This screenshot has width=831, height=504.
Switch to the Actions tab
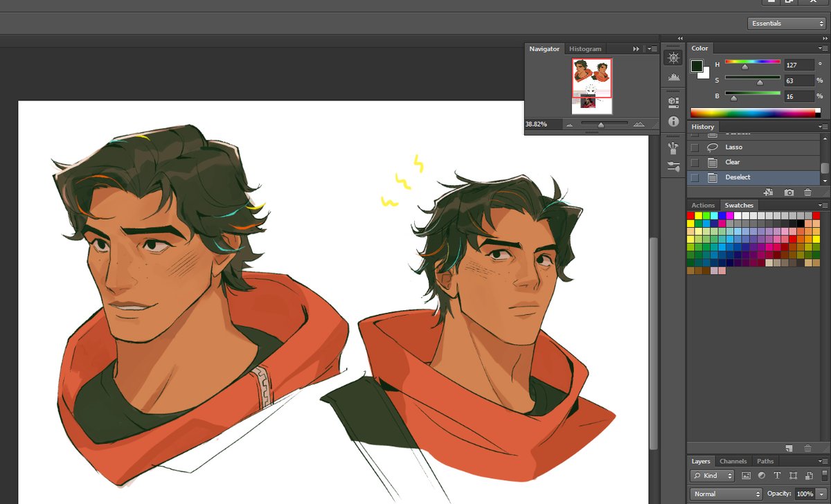(x=703, y=205)
